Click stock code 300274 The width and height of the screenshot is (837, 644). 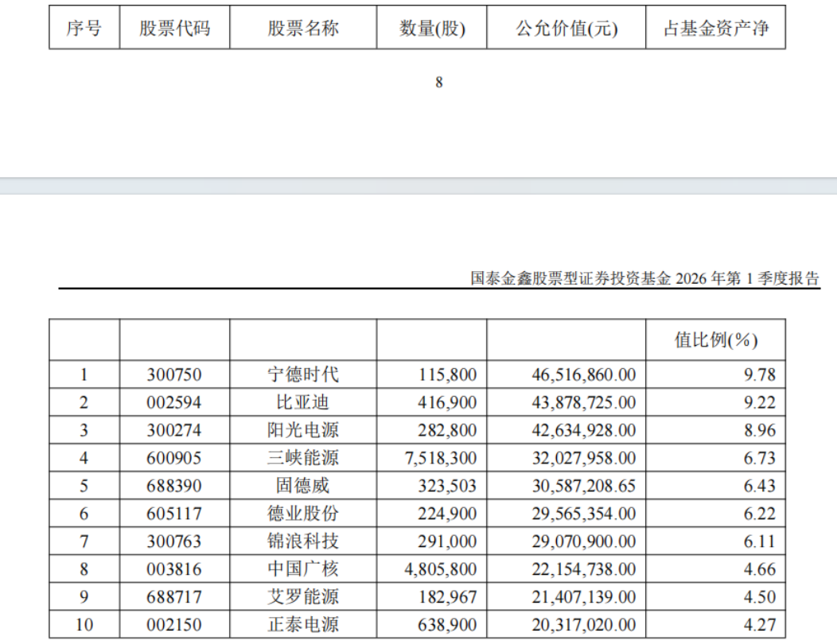(x=174, y=430)
